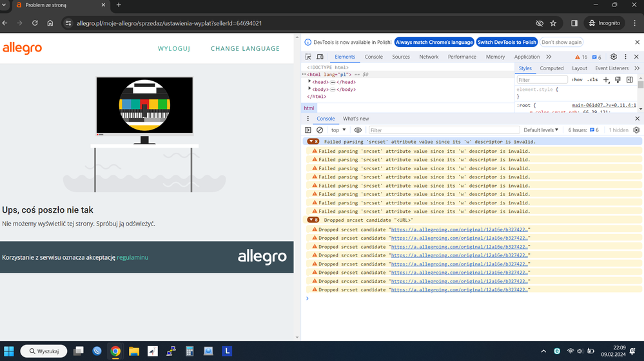The image size is (644, 361).
Task: Create live expression eye icon
Action: point(358,130)
